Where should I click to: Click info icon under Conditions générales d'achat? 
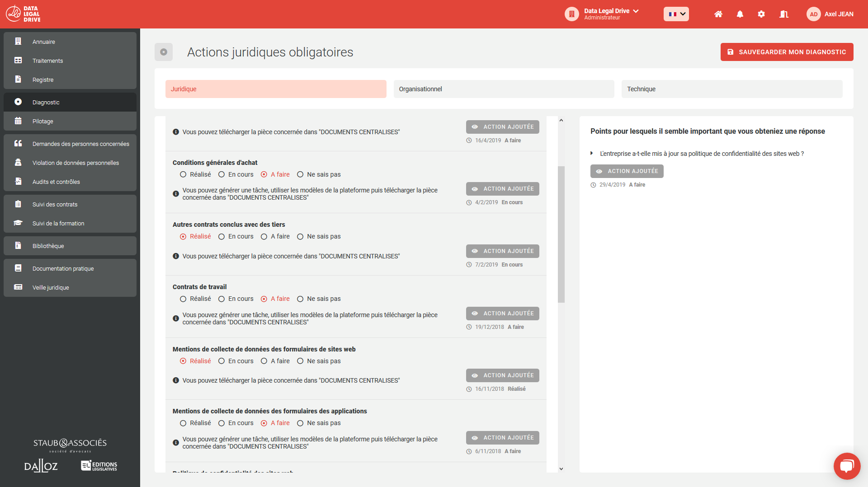(x=176, y=194)
